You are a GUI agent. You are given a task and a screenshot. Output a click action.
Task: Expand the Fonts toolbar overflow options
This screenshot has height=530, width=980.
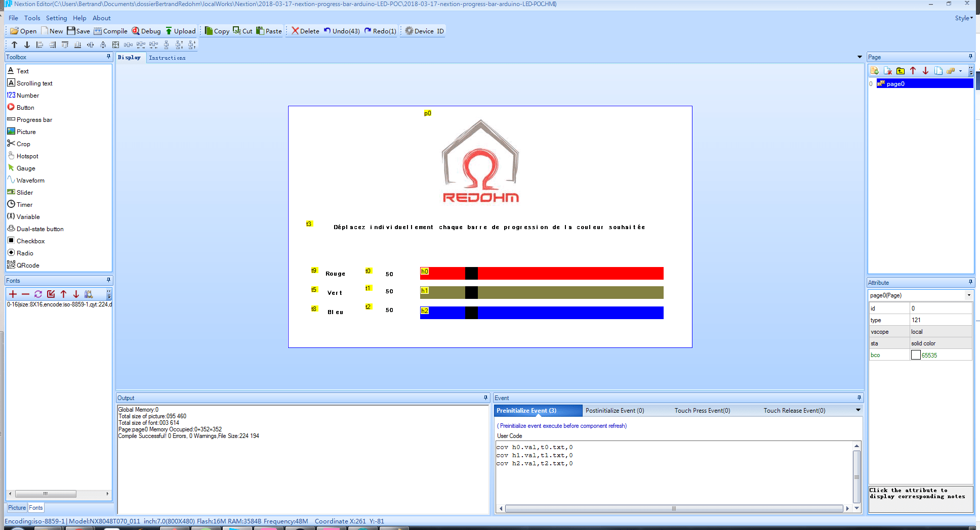pyautogui.click(x=108, y=294)
